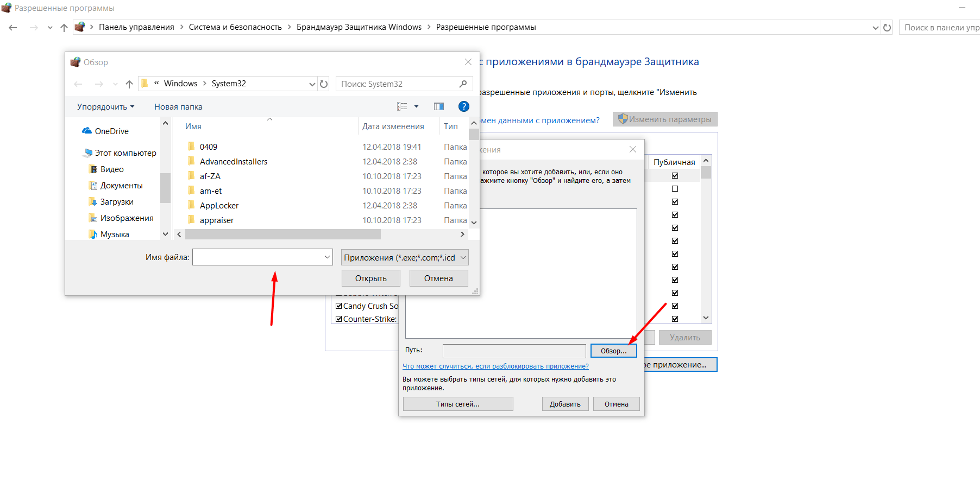The width and height of the screenshot is (980, 501).
Task: Toggle Candy Crush checkbox
Action: (x=339, y=306)
